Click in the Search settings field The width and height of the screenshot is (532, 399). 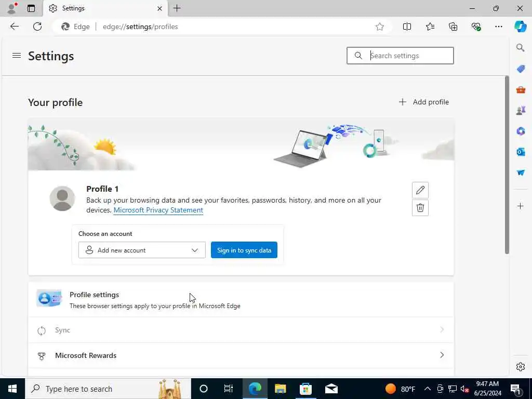400,56
